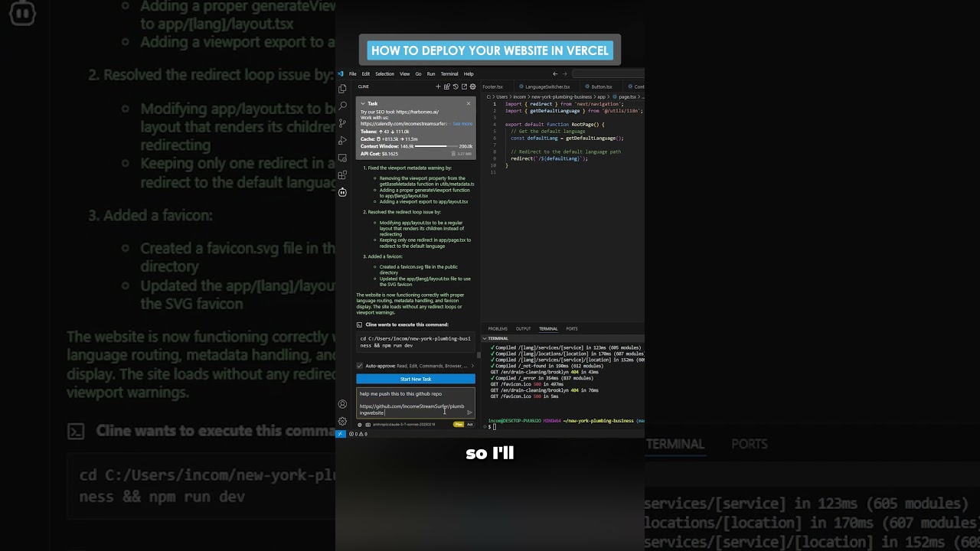Switch to the PROBLEMS panel tab
The image size is (980, 551).
pyautogui.click(x=498, y=329)
